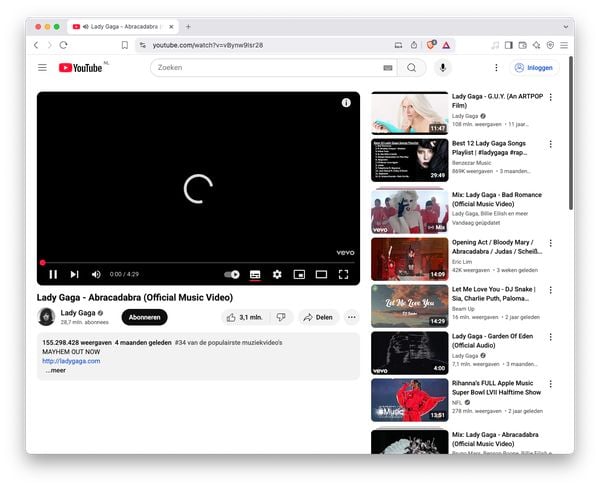Enable miniplayer mode
600x488 pixels.
point(299,274)
